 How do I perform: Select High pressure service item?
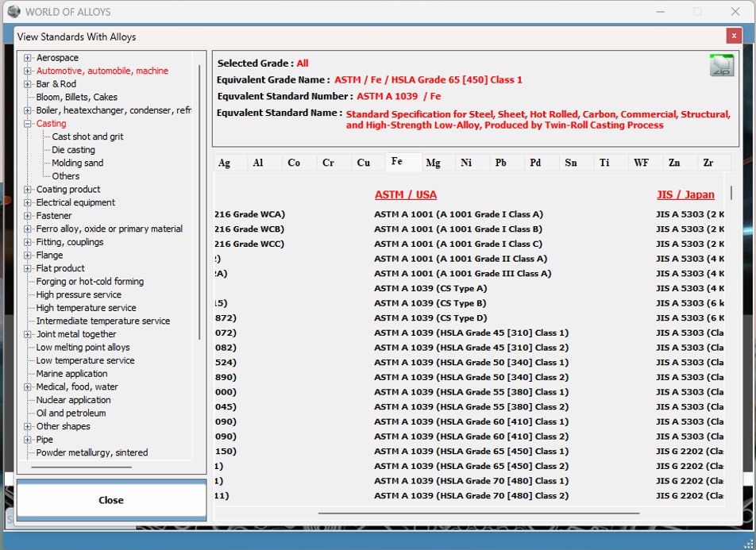[x=79, y=294]
